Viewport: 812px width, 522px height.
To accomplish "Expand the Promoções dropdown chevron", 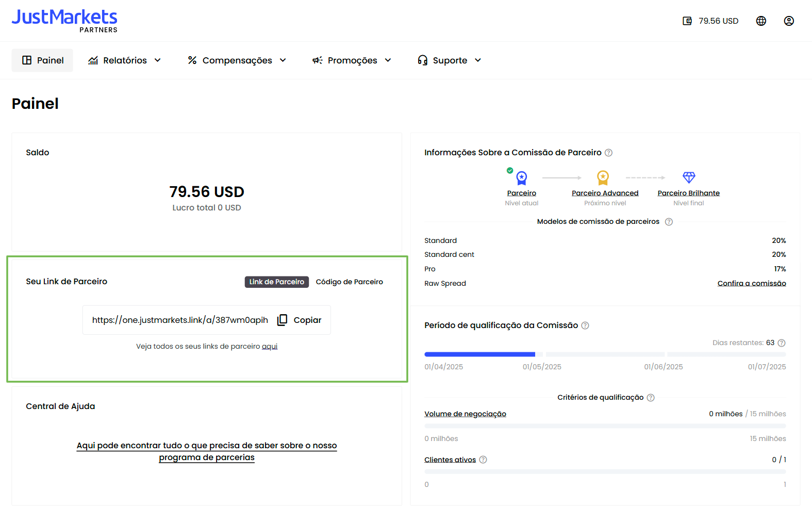I will (388, 60).
